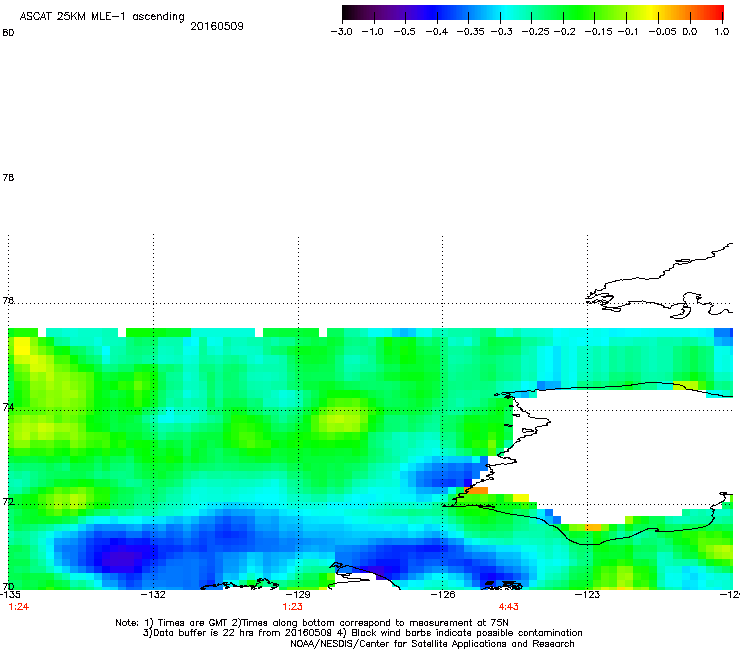Screen dimensions: 740x650
Task: Click the color bar label -0.15
Action: click(x=598, y=32)
